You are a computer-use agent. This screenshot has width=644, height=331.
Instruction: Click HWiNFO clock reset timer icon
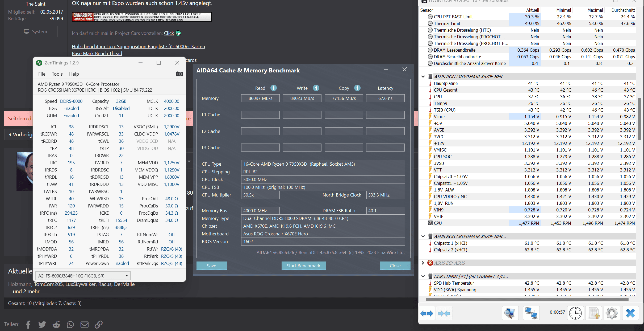coord(575,313)
